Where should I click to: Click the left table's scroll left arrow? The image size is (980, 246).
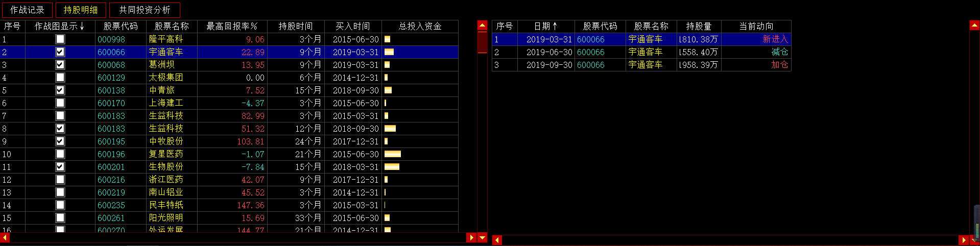(x=5, y=238)
